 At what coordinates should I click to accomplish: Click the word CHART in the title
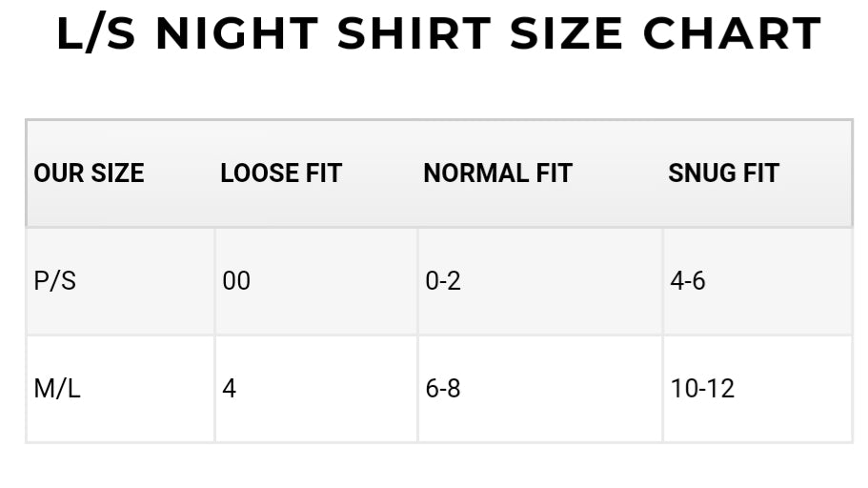pos(732,34)
